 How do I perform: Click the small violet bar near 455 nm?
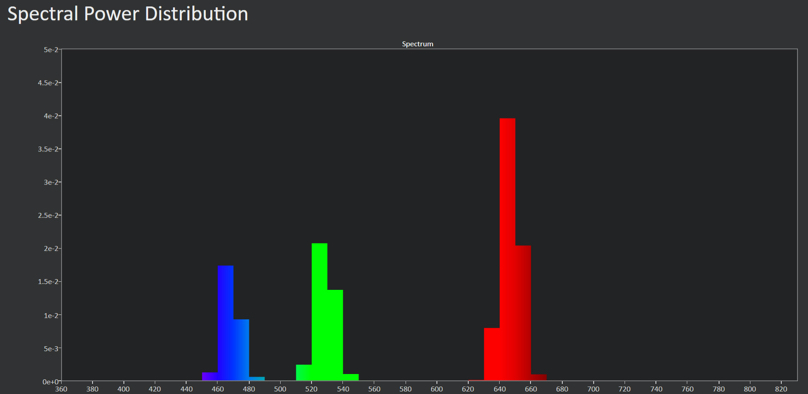(x=210, y=376)
